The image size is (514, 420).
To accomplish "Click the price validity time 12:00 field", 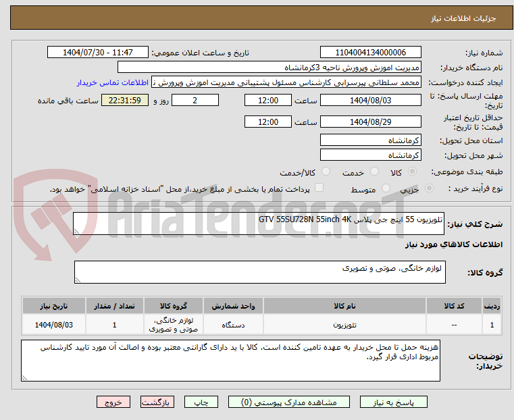I will pos(268,122).
